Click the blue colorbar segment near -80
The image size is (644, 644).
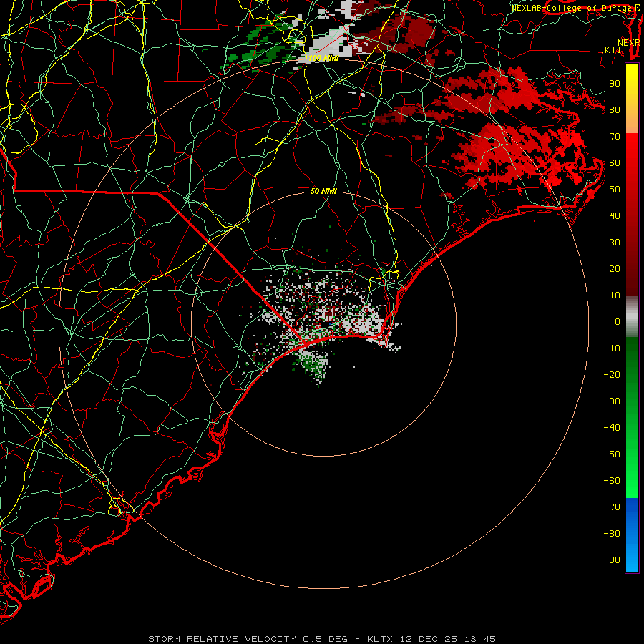pyautogui.click(x=632, y=534)
